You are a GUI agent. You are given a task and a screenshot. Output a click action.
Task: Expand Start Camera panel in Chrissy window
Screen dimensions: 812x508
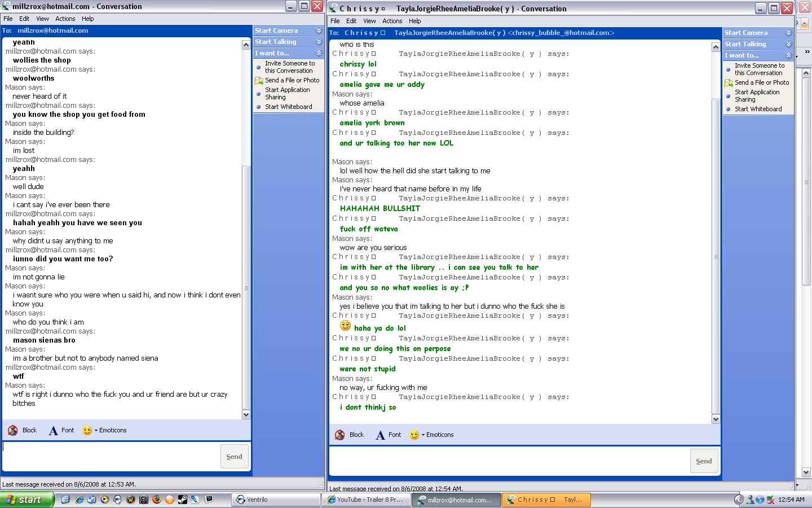click(x=788, y=33)
